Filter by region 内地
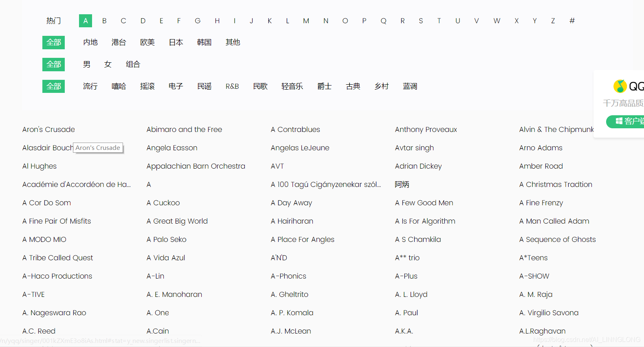Screen dimensions: 644x347 90,42
